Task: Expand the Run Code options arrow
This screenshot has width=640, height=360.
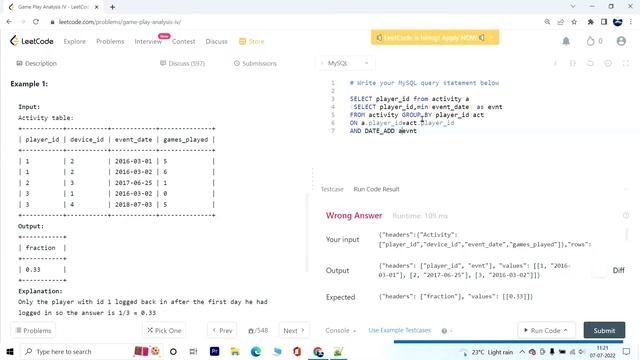Action: point(566,330)
